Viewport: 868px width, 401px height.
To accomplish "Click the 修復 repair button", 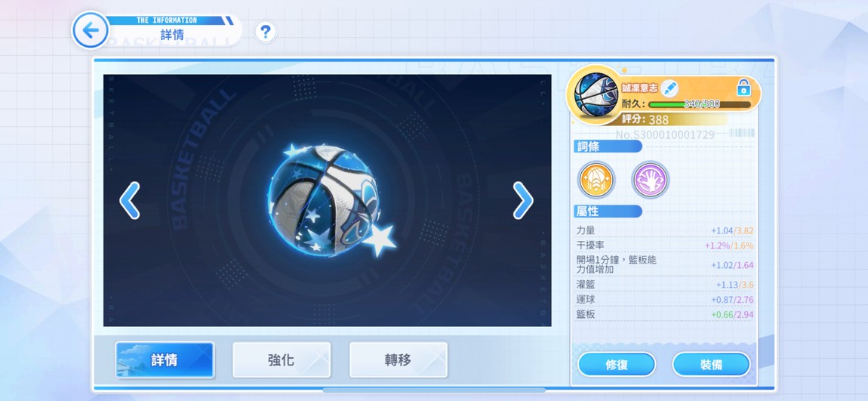I will (617, 365).
